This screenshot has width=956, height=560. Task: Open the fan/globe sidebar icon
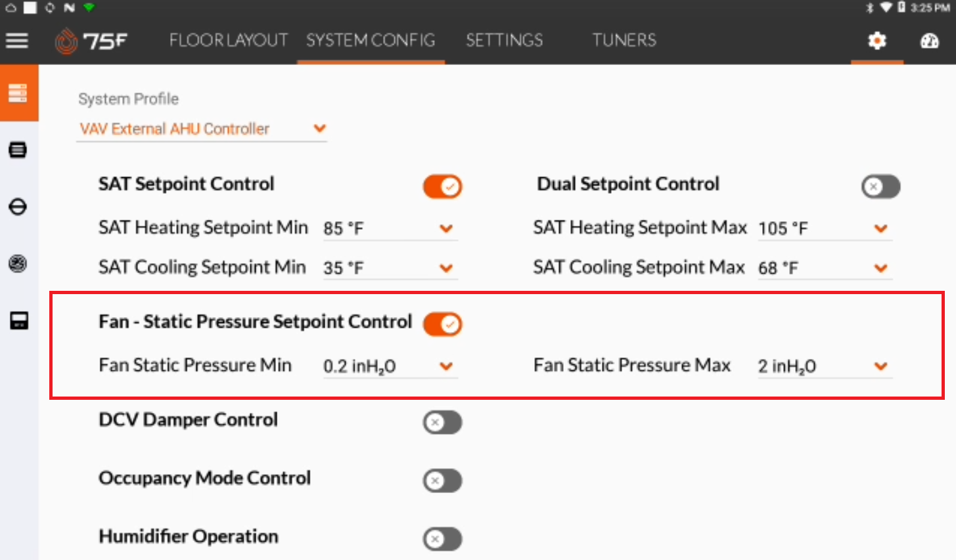19,264
